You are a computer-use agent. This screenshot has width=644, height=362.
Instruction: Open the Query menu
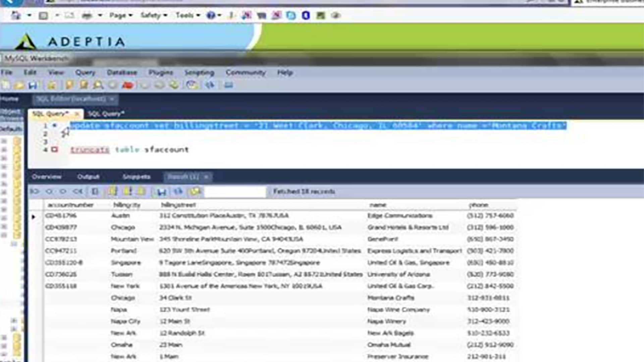pyautogui.click(x=85, y=72)
